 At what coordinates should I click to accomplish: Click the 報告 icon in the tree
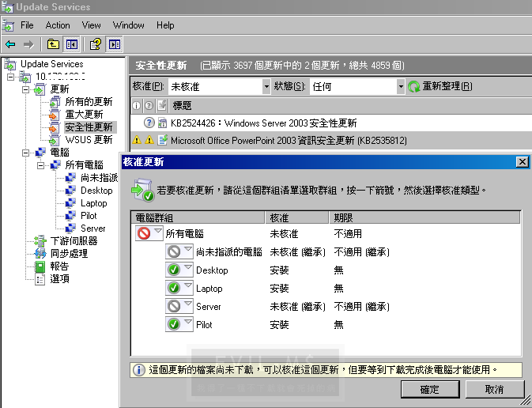click(x=40, y=266)
